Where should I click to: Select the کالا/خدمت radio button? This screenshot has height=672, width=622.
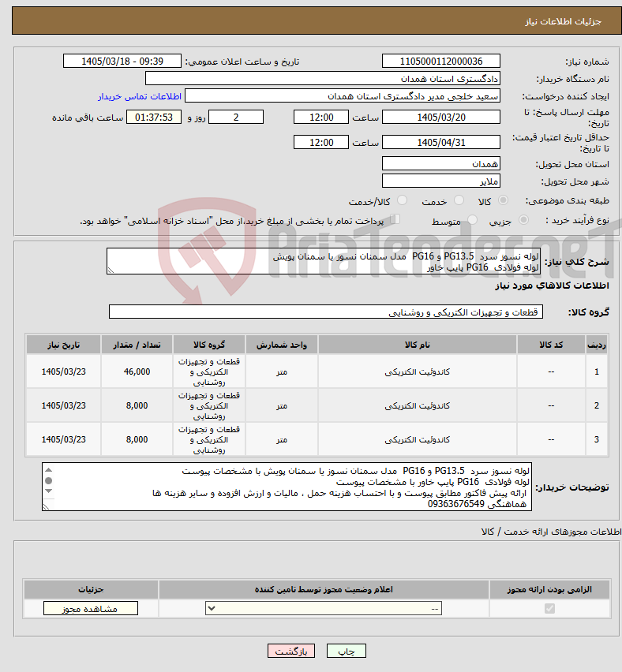point(403,200)
